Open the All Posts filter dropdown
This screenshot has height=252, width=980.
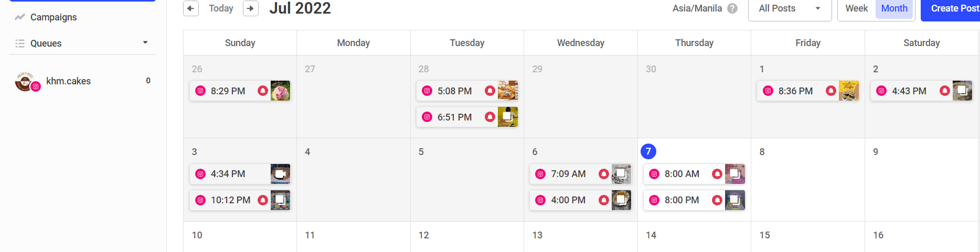point(790,8)
